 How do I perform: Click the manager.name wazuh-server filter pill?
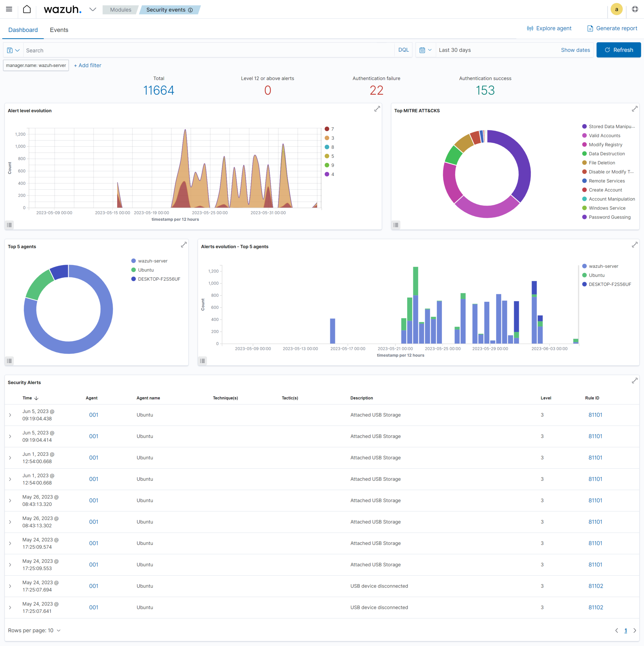click(36, 65)
